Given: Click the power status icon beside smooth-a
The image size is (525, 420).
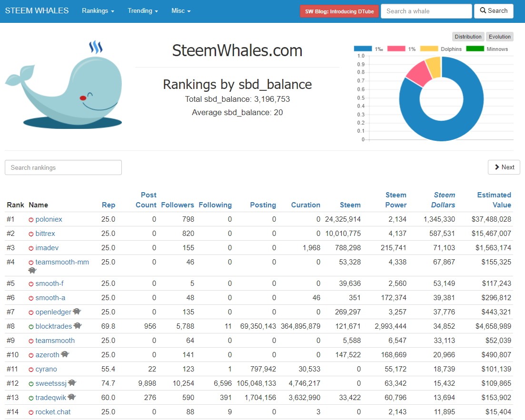Looking at the screenshot, I should coord(31,298).
